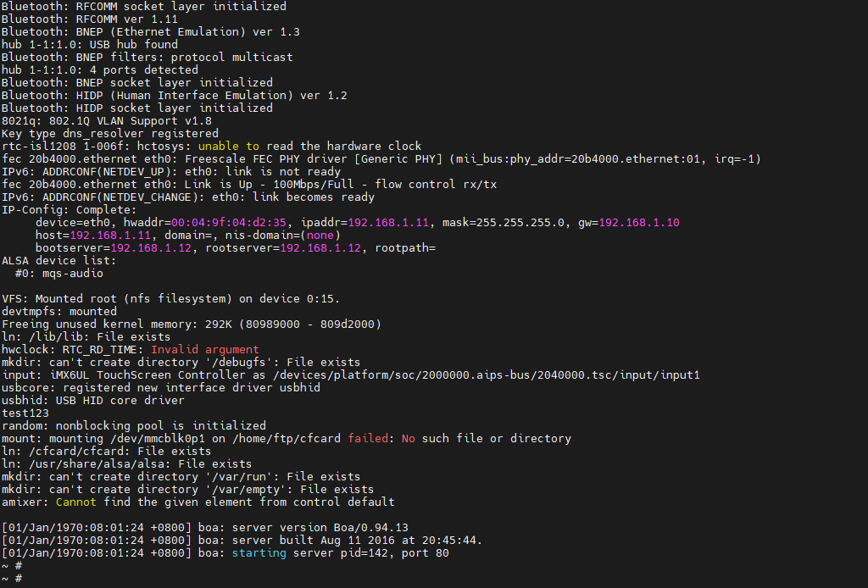Click the 'hub 1-1:1.0: USB hub found' line
Image resolution: width=868 pixels, height=588 pixels.
[90, 44]
